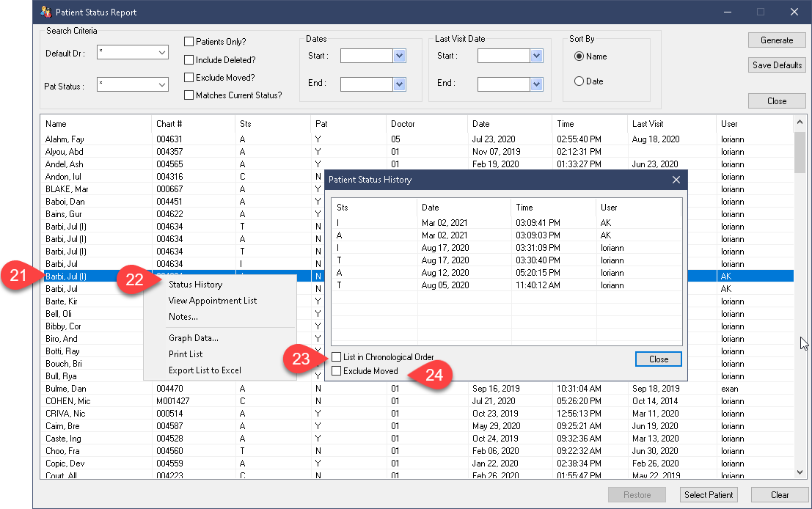This screenshot has height=509, width=812.
Task: Enable the Patients Only? checkbox
Action: [189, 41]
